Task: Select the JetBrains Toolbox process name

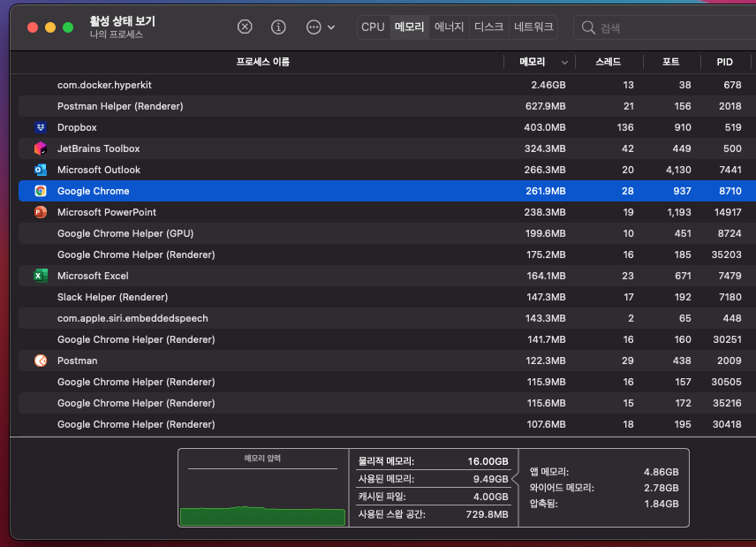Action: [98, 148]
